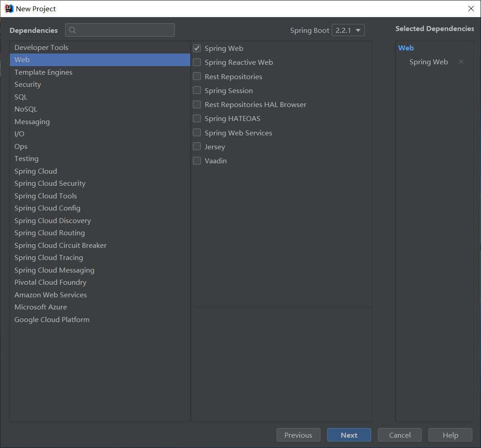
Task: Select the Web category
Action: click(x=100, y=60)
